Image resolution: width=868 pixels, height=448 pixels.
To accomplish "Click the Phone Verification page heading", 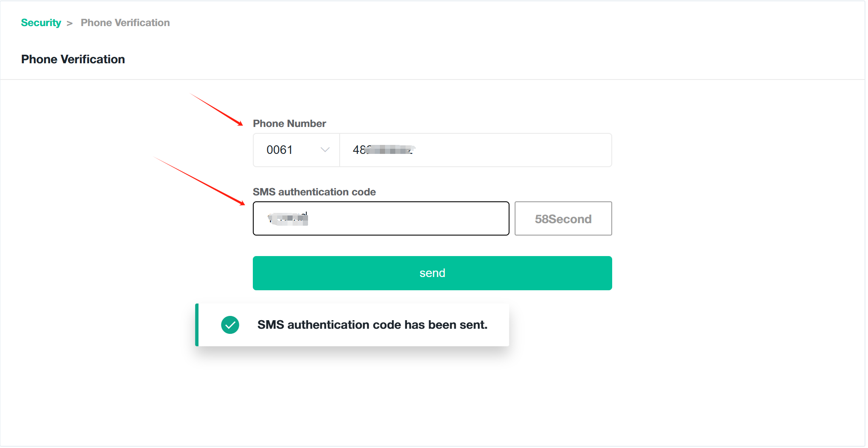I will [x=73, y=59].
